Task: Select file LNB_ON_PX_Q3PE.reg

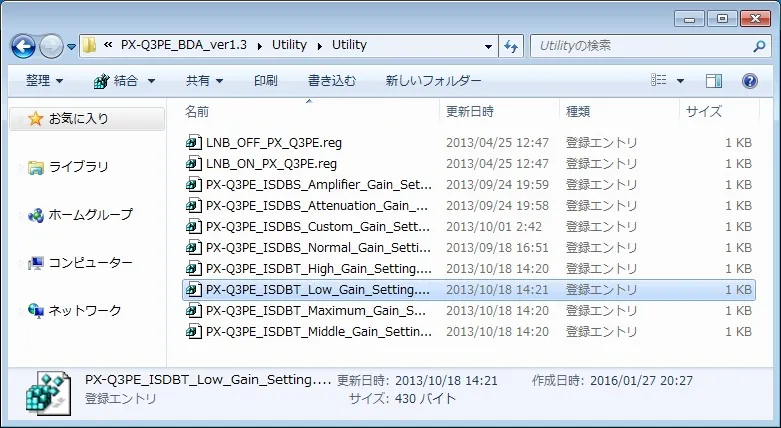Action: [x=271, y=164]
